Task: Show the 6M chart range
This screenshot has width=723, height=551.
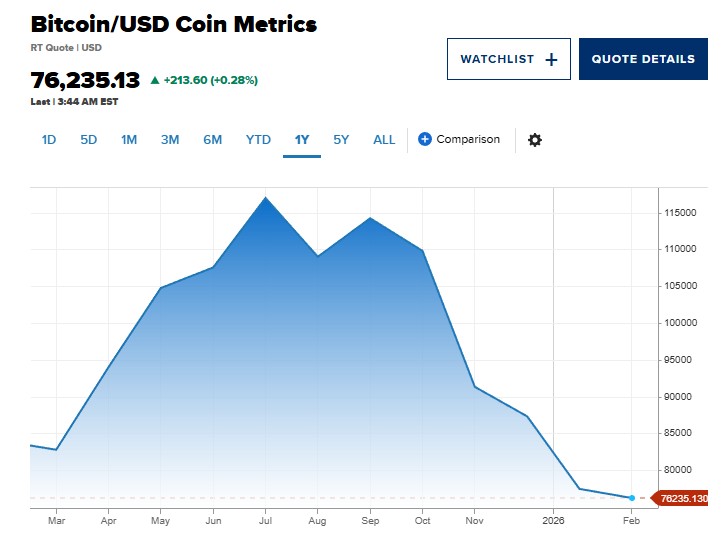Action: click(212, 140)
